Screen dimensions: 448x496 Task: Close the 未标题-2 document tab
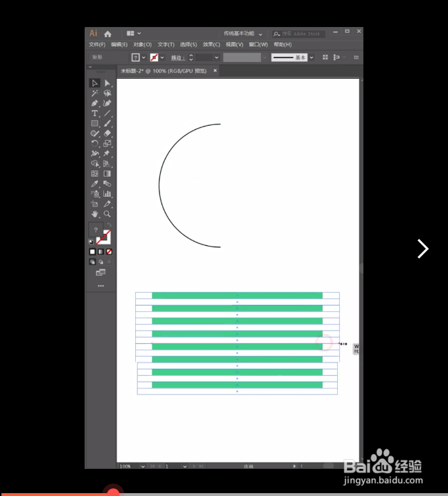pyautogui.click(x=215, y=70)
